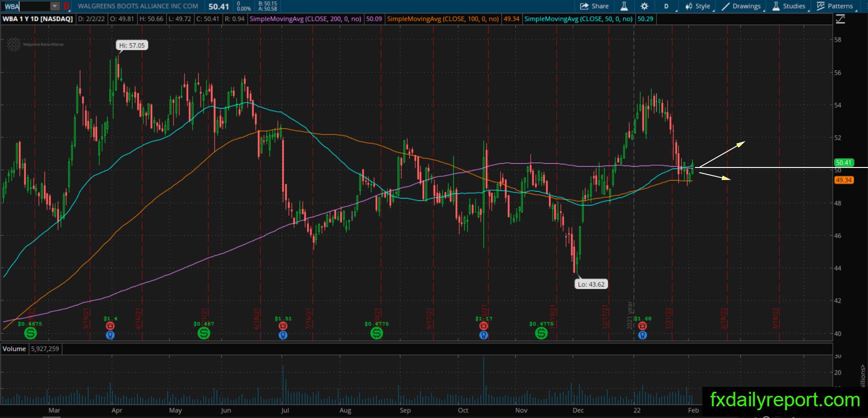This screenshot has height=418, width=868.
Task: Click the blue lightbulb icon below $1.4 earnings
Action: 110,335
